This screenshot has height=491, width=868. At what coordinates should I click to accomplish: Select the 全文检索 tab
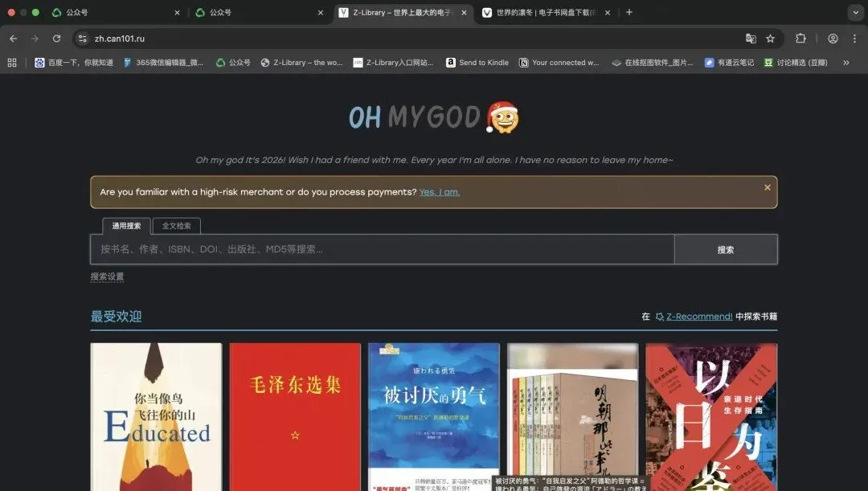pyautogui.click(x=177, y=226)
